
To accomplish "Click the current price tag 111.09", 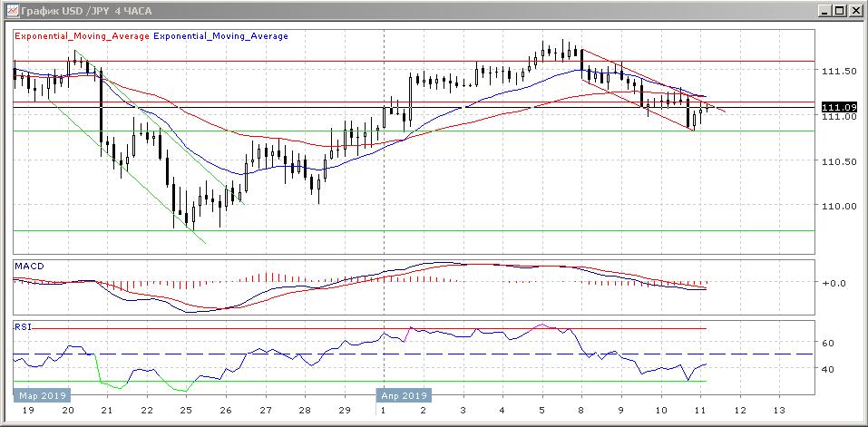I will click(x=839, y=108).
